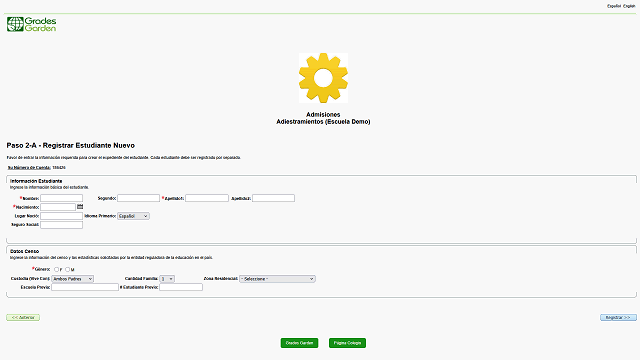This screenshot has width=640, height=360.
Task: Click the Página Colegio button
Action: (x=347, y=343)
